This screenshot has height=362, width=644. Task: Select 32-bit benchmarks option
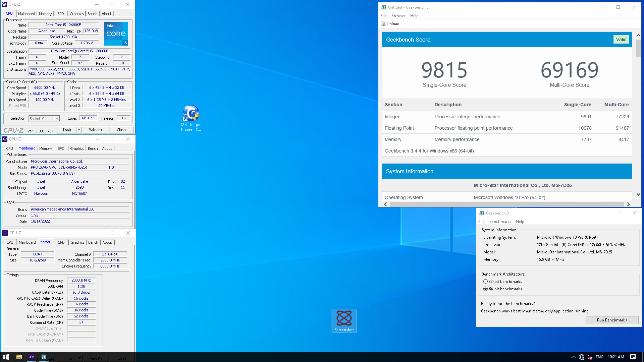click(x=485, y=282)
